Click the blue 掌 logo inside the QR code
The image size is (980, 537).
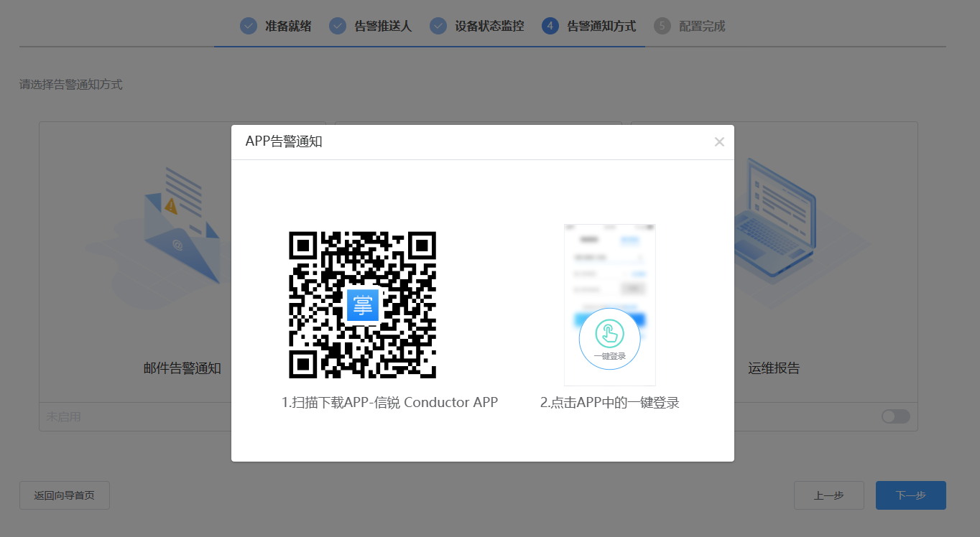(363, 305)
